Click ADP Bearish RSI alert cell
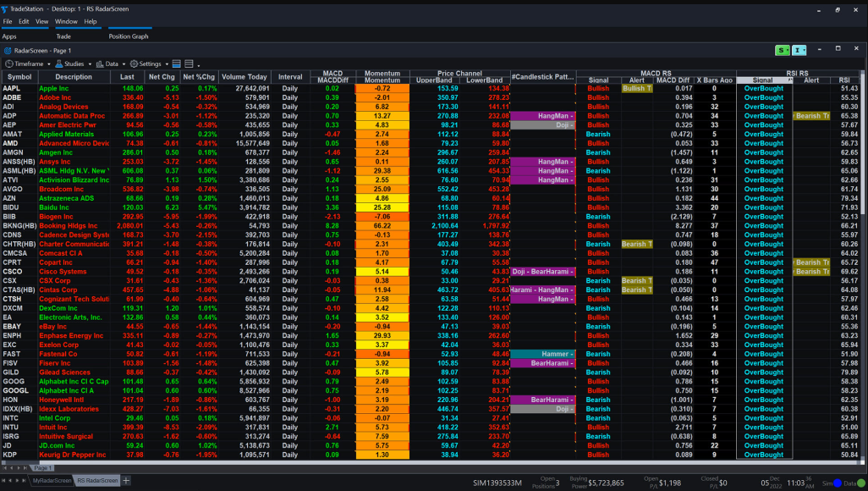The width and height of the screenshot is (868, 491). pyautogui.click(x=811, y=116)
